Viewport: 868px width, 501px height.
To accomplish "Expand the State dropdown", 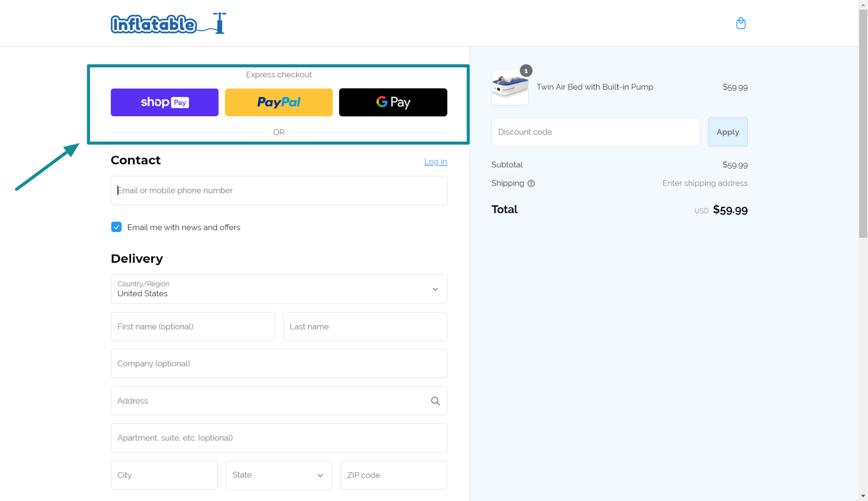I will pos(278,474).
